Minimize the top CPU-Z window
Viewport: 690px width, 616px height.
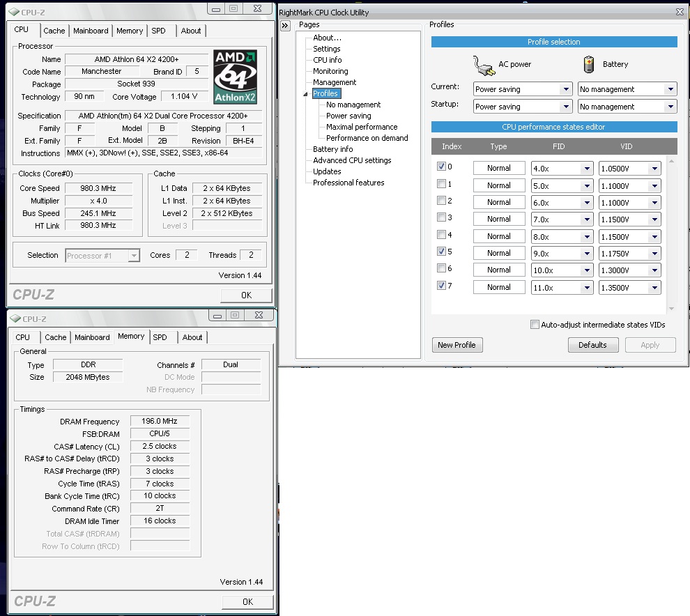tap(216, 9)
